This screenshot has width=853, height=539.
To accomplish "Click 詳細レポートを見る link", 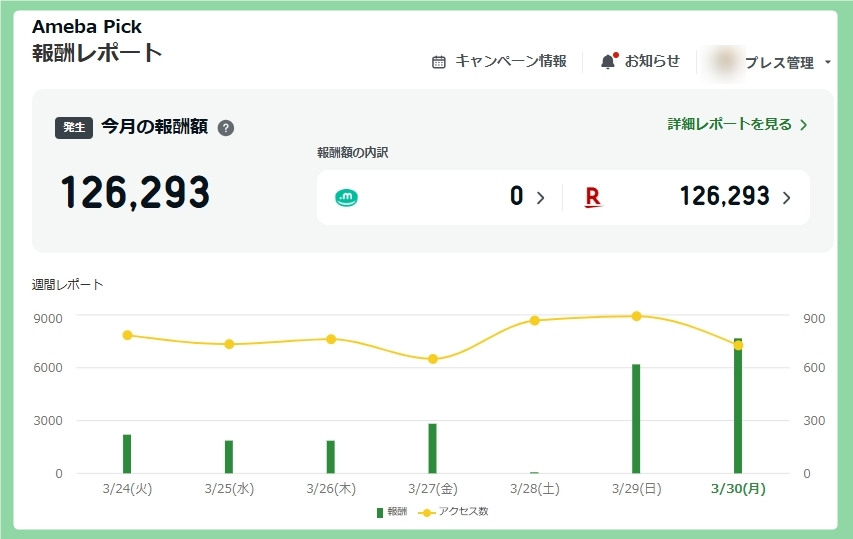I will tap(737, 125).
